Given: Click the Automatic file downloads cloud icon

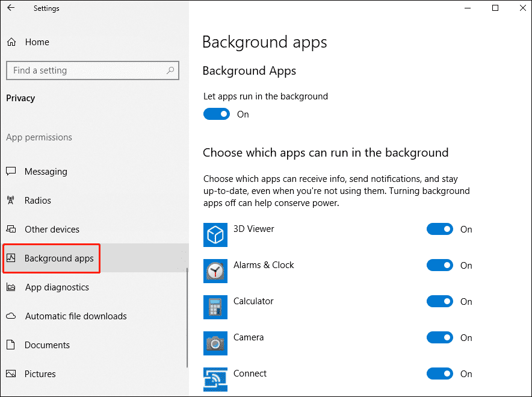Looking at the screenshot, I should click(11, 316).
